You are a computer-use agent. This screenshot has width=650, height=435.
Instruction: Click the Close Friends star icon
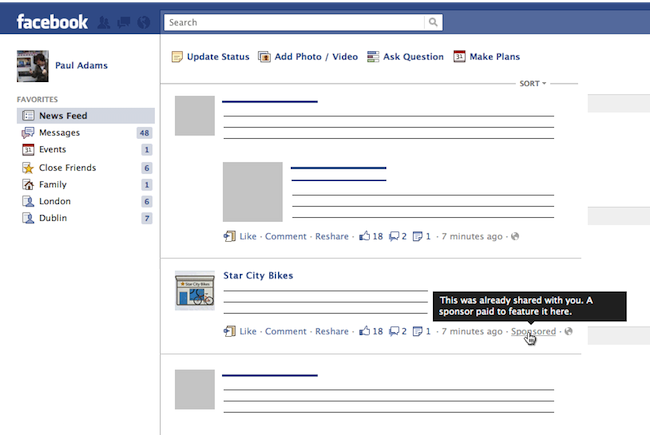coord(28,168)
